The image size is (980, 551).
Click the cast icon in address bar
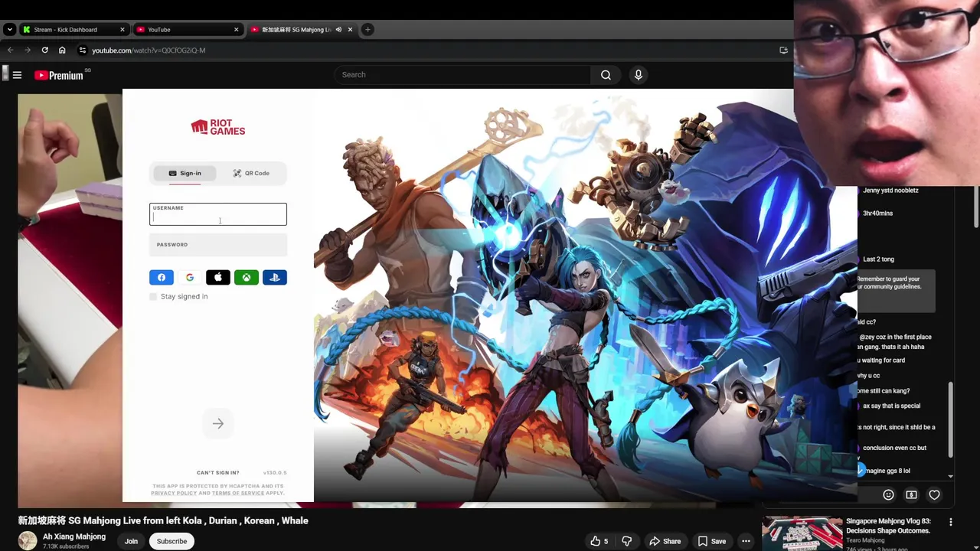(x=783, y=51)
